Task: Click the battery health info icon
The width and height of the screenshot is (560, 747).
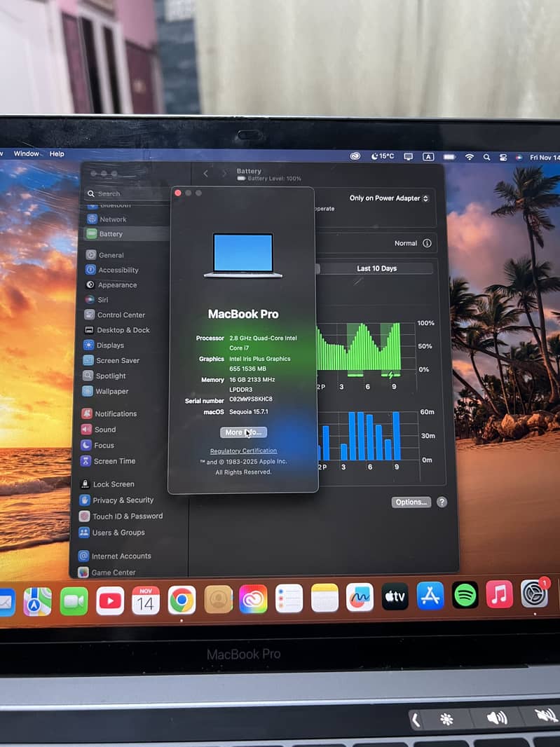Action: [x=427, y=243]
